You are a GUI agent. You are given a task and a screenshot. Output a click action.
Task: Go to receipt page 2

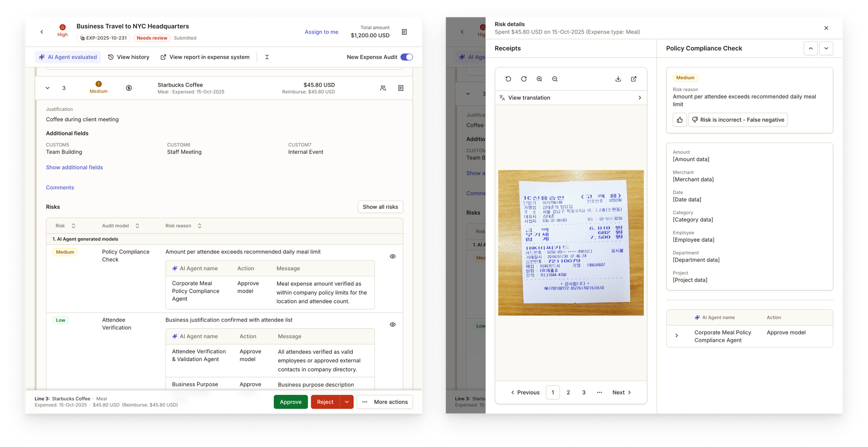(568, 392)
